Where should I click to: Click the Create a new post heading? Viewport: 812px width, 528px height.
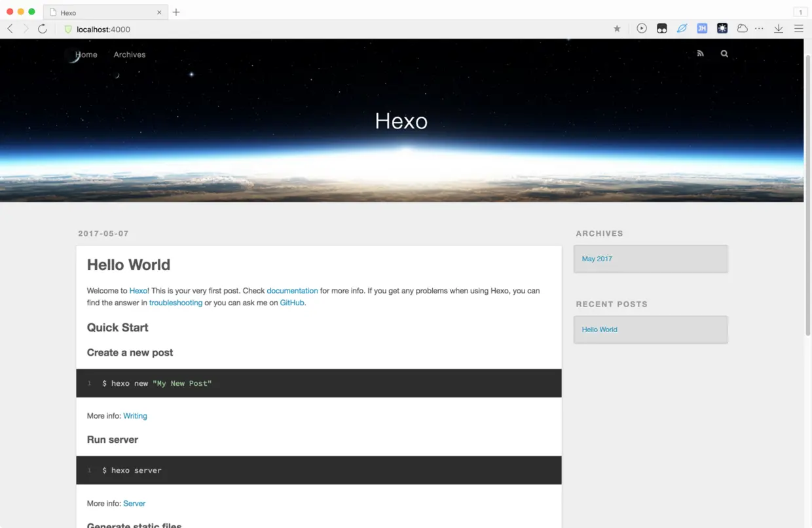[130, 352]
